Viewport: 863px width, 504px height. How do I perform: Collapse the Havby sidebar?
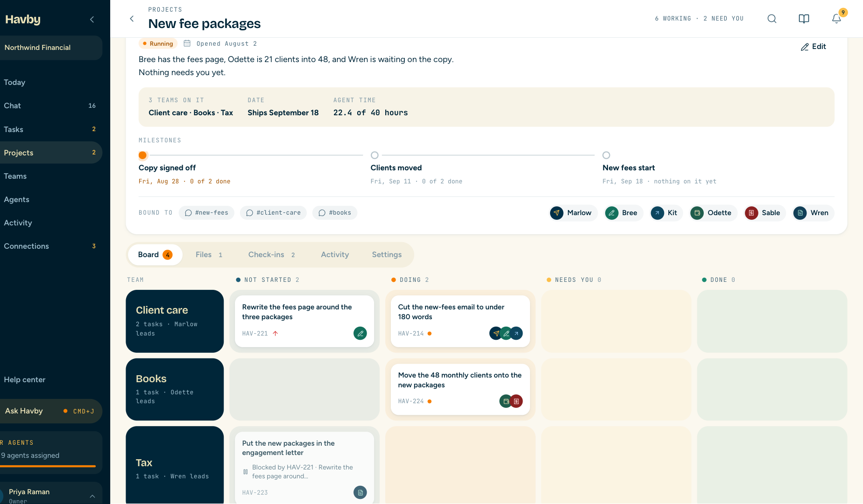tap(92, 19)
